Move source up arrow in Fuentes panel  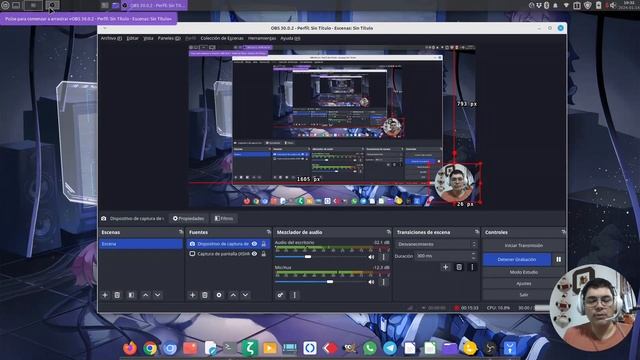[x=233, y=295]
